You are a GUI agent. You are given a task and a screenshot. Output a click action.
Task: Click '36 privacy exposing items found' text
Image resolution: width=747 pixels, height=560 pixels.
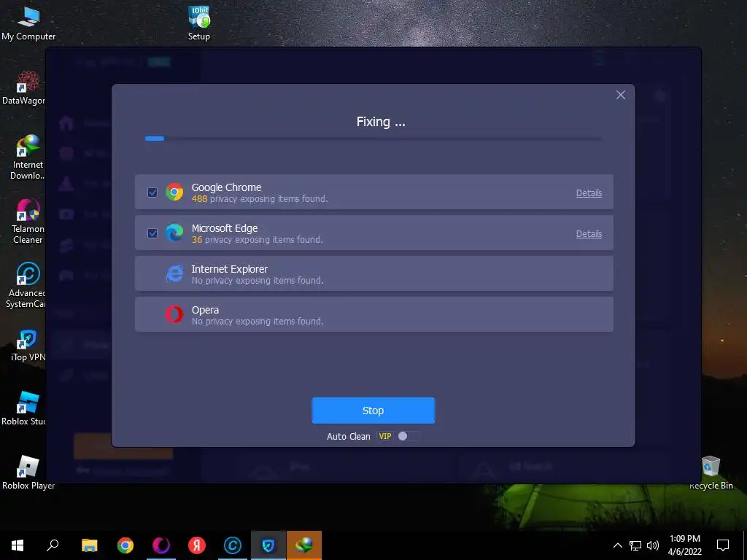click(258, 240)
